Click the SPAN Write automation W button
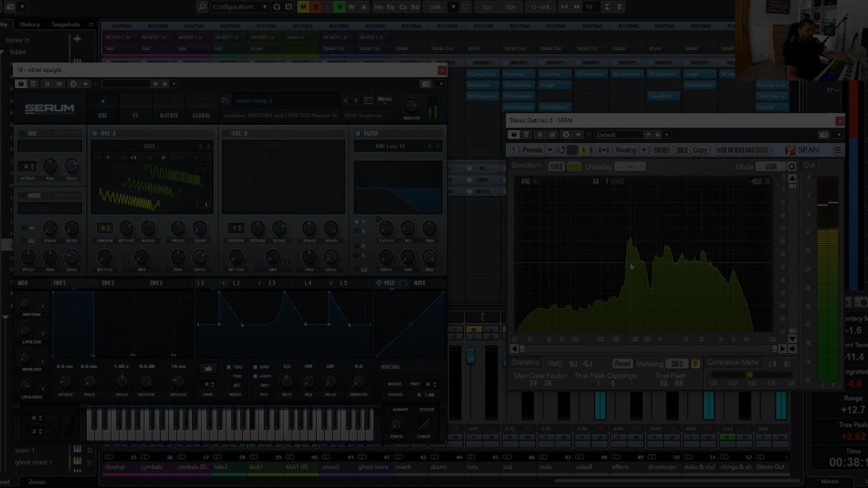This screenshot has height=488, width=868. pyautogui.click(x=553, y=135)
